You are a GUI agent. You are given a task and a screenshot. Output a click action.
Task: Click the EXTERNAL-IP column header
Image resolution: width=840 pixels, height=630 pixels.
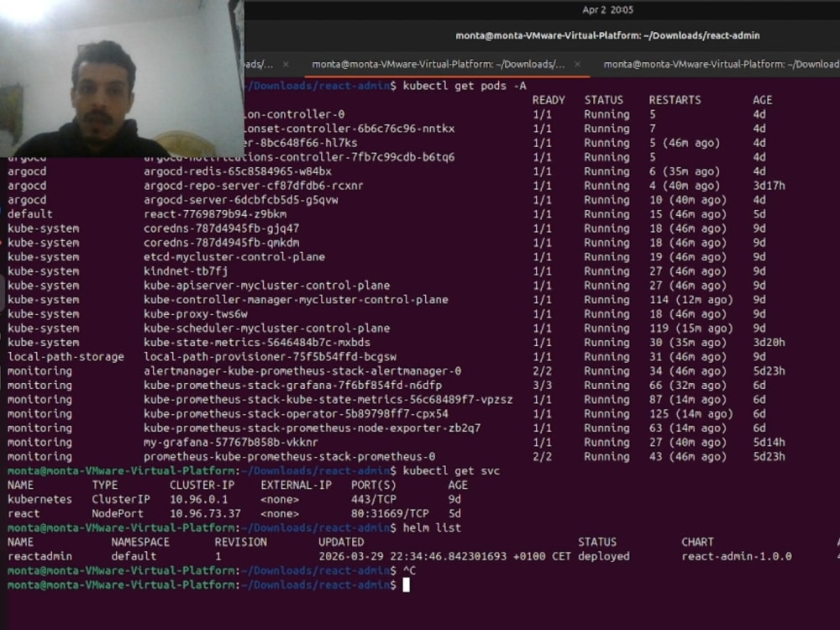click(297, 485)
